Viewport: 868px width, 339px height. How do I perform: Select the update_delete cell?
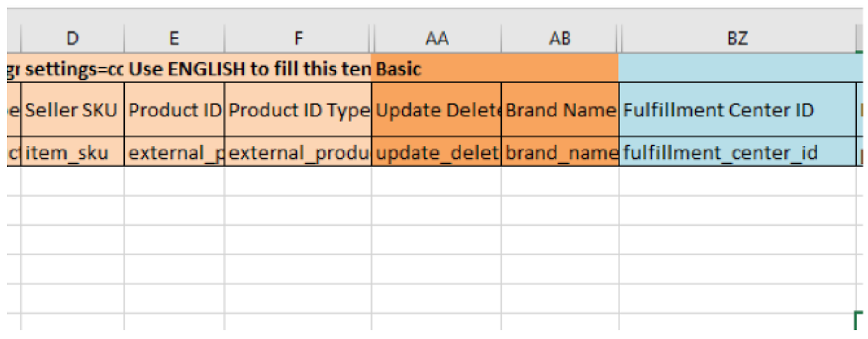[437, 151]
